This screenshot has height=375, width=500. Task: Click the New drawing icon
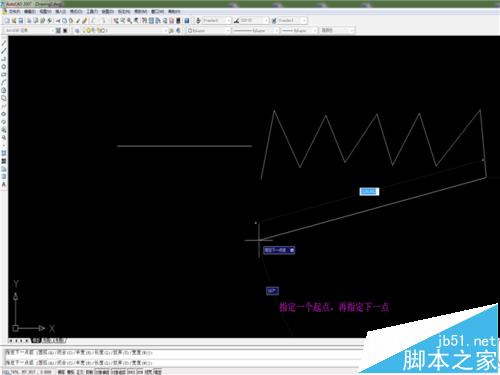7,21
